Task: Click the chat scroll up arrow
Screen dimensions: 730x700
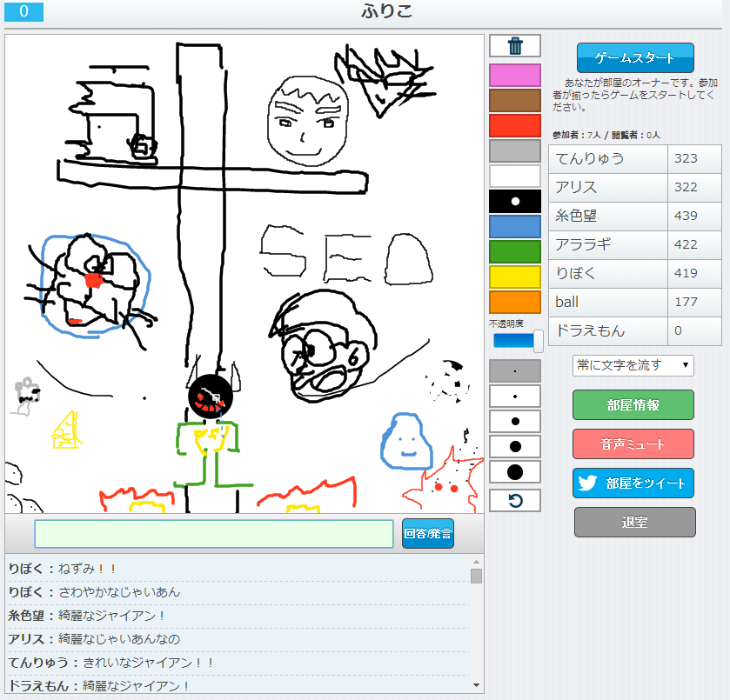Action: (x=476, y=563)
